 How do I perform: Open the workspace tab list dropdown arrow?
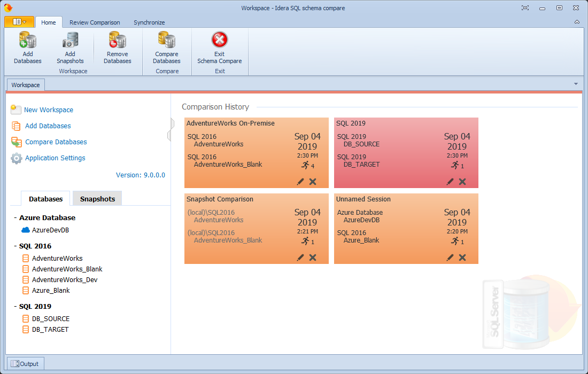(x=576, y=84)
